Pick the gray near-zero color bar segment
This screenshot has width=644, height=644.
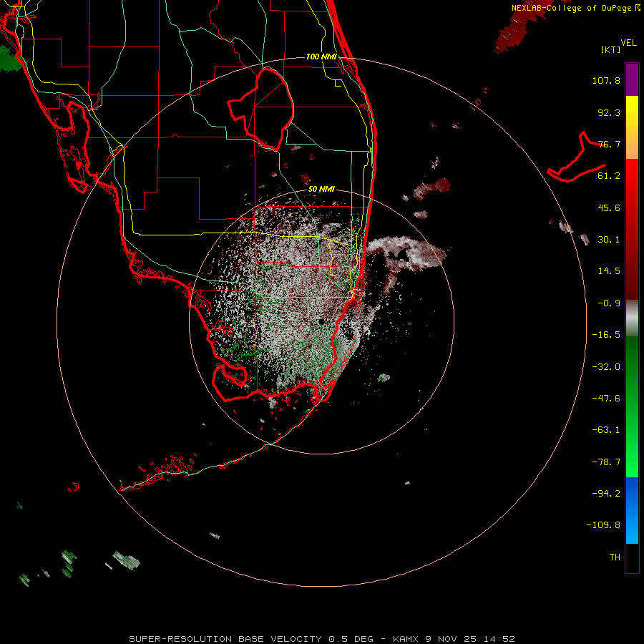tap(632, 318)
